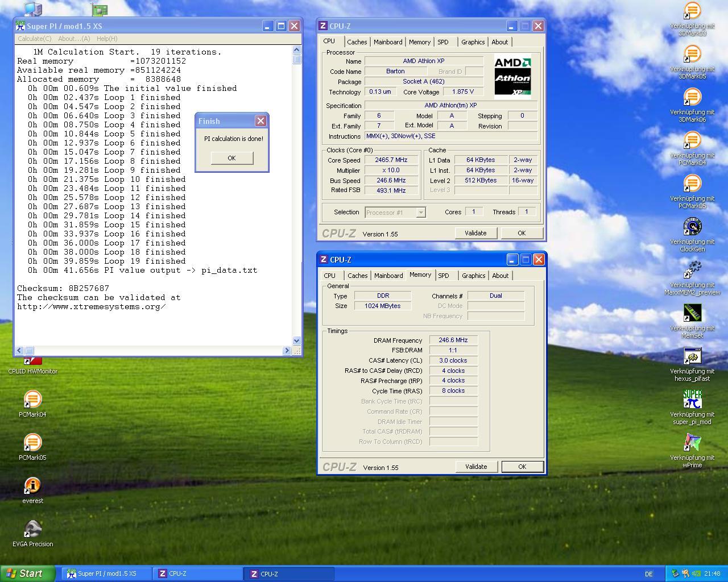
Task: Switch to the About tab in the upper CPU-Z window
Action: click(x=500, y=42)
